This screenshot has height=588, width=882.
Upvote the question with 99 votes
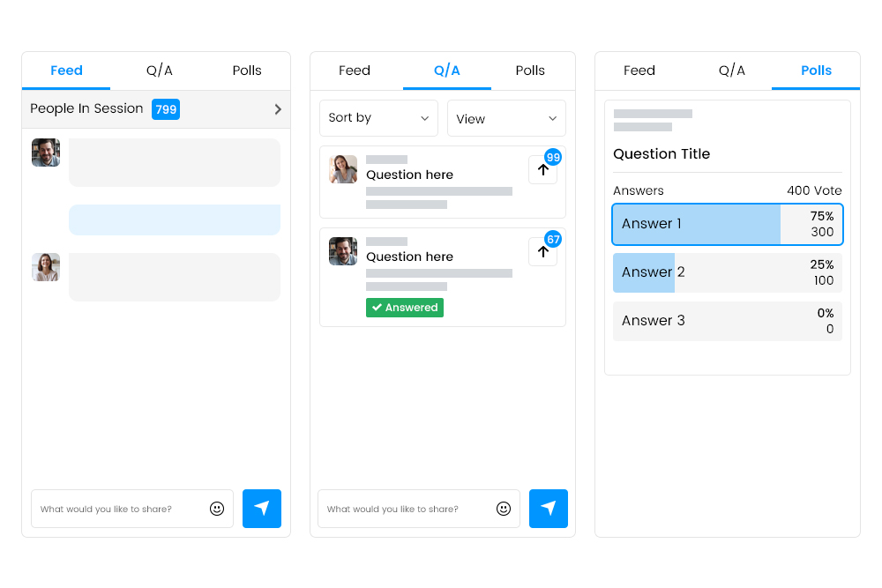coord(542,169)
